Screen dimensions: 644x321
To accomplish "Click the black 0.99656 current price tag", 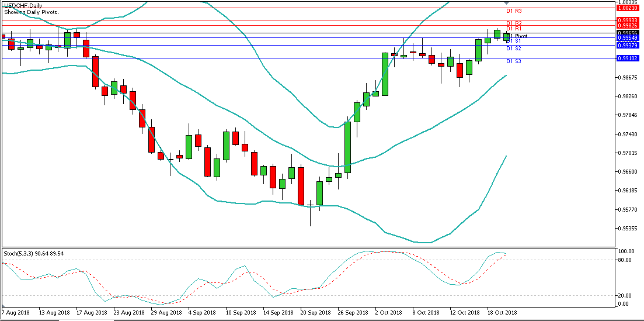I will [629, 33].
